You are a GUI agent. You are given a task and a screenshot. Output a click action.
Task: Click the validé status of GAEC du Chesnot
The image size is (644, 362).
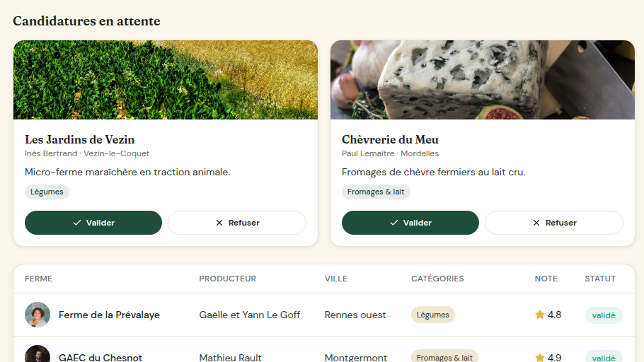pyautogui.click(x=604, y=356)
